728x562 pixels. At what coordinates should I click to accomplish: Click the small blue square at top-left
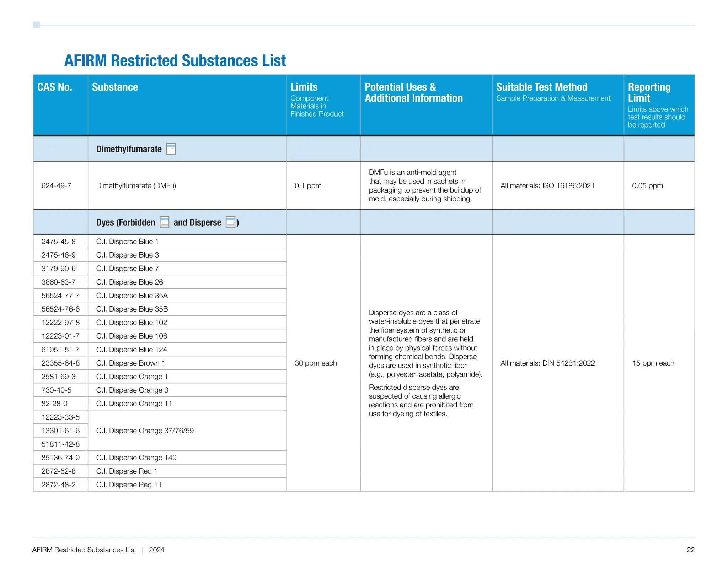pyautogui.click(x=36, y=25)
